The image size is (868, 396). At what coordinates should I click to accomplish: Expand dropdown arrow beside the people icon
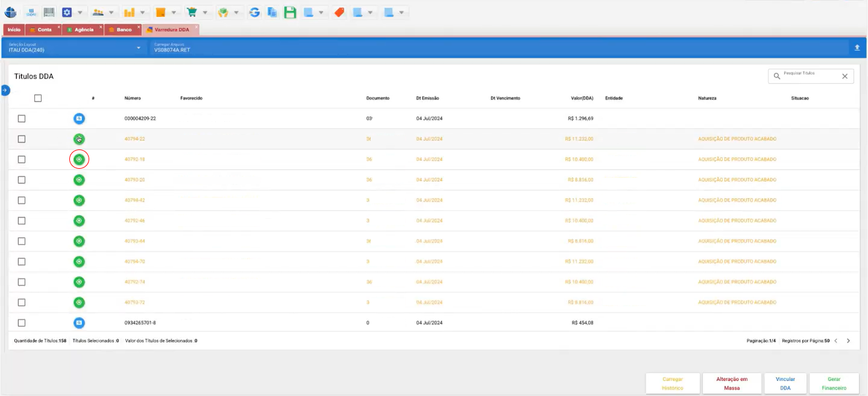click(x=112, y=13)
